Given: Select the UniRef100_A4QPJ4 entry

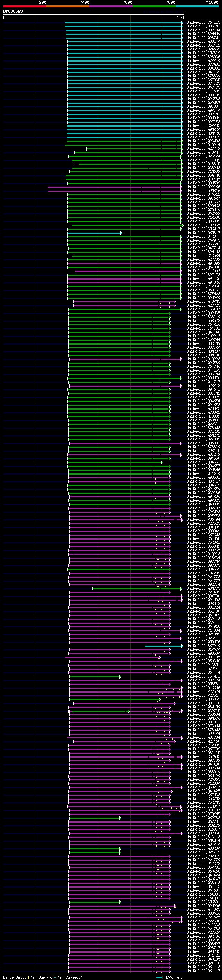Looking at the screenshot, I should 203,145.
